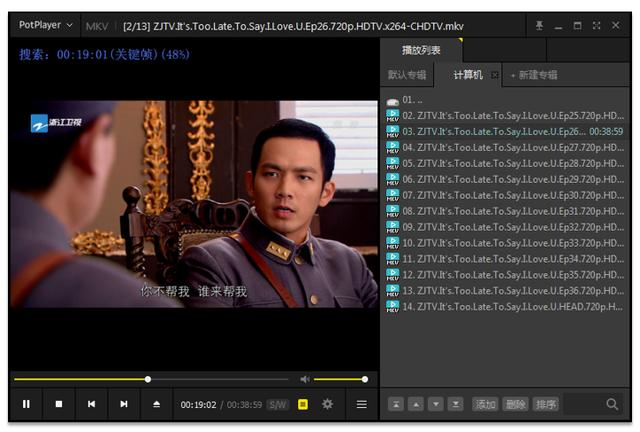Screen dimensions: 640x432
Task: Select the HEAD.720p playlist entry
Action: tap(504, 307)
